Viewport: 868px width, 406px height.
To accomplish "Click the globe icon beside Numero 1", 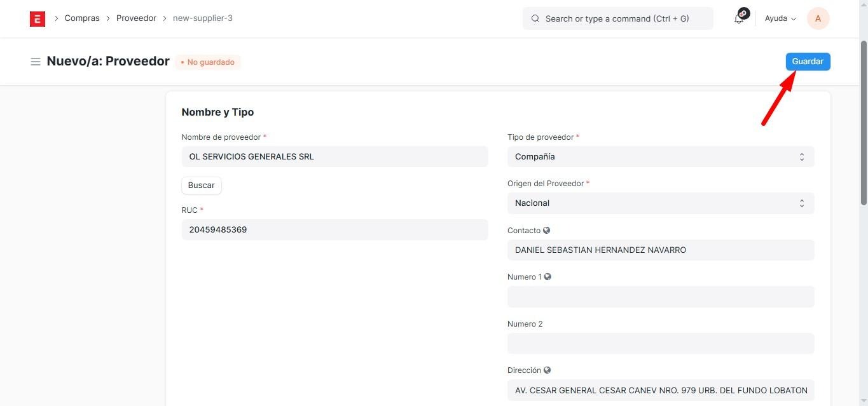I will click(548, 277).
